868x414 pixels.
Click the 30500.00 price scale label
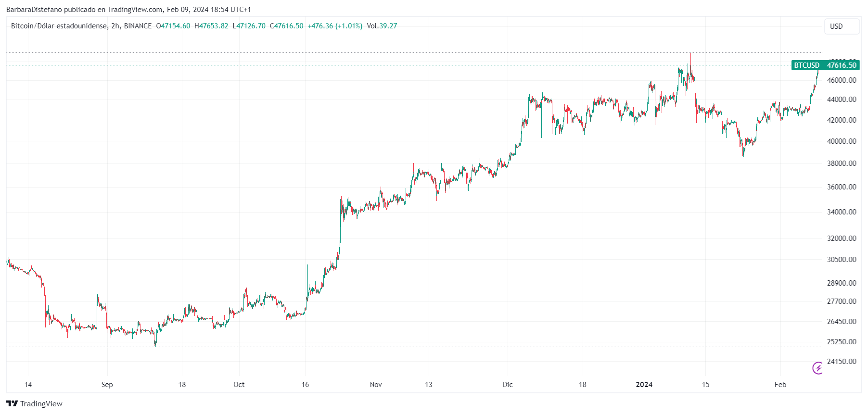(842, 260)
